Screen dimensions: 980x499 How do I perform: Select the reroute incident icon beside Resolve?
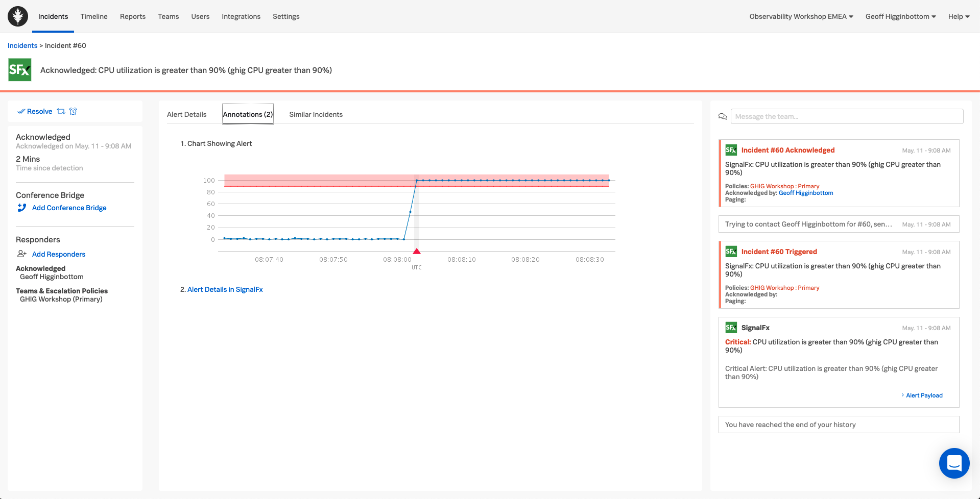61,111
